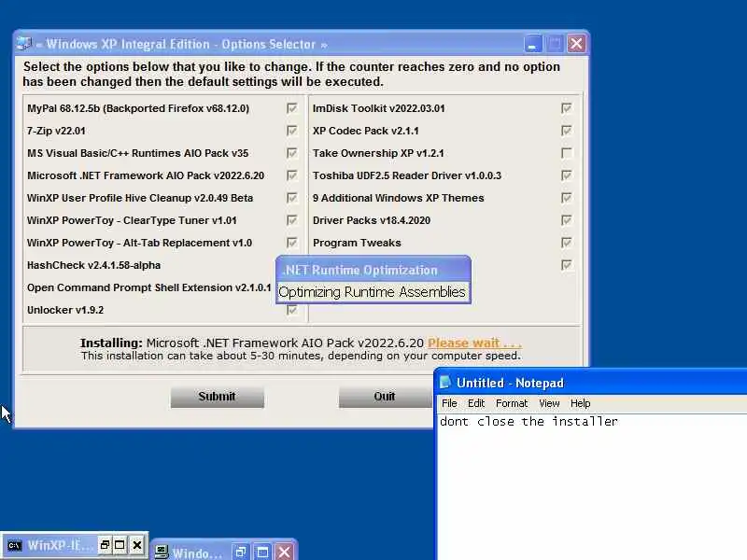Viewport: 747px width, 560px height.
Task: Restore the minimized WinXP-IE window
Action: click(x=105, y=545)
